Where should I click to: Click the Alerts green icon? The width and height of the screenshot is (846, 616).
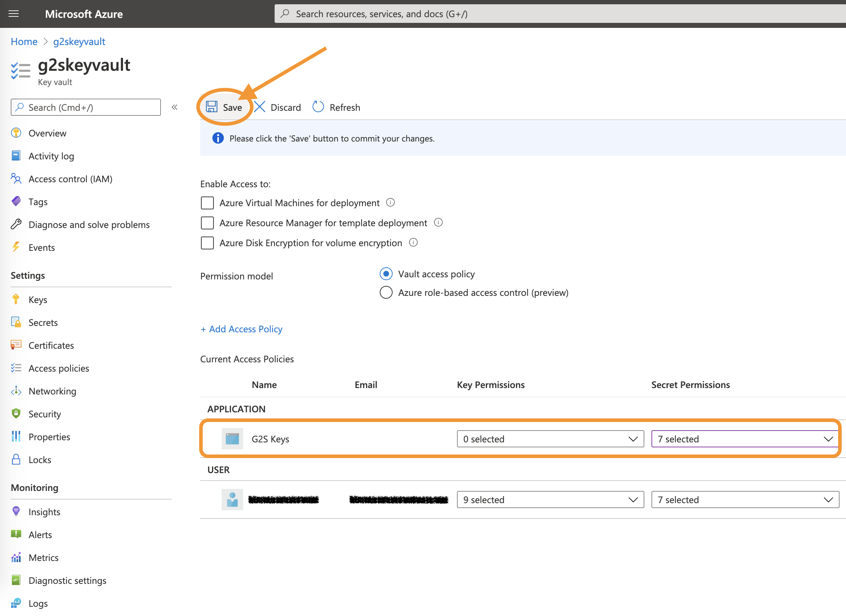coord(16,534)
